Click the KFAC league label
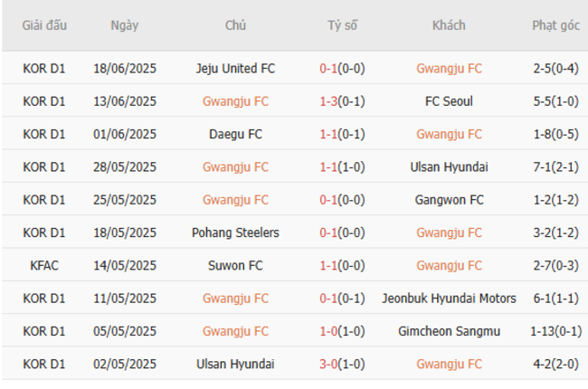 [45, 265]
